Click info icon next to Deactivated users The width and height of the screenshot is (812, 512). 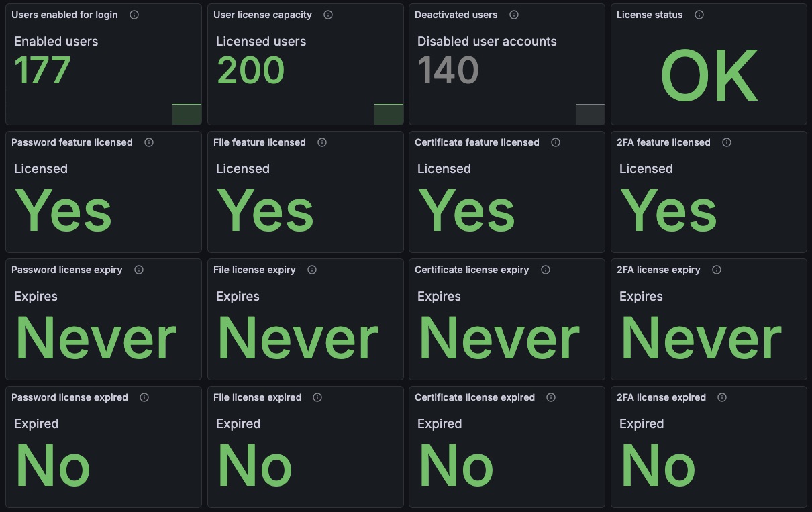514,15
